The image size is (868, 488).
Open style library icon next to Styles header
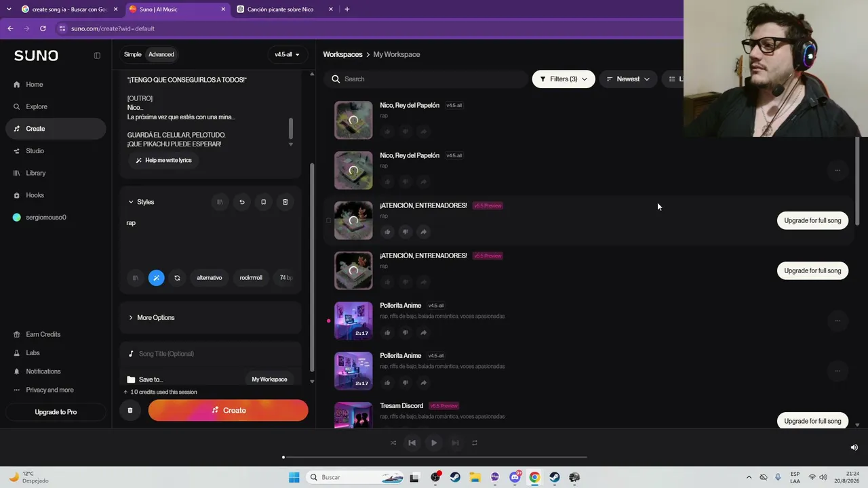click(x=220, y=202)
